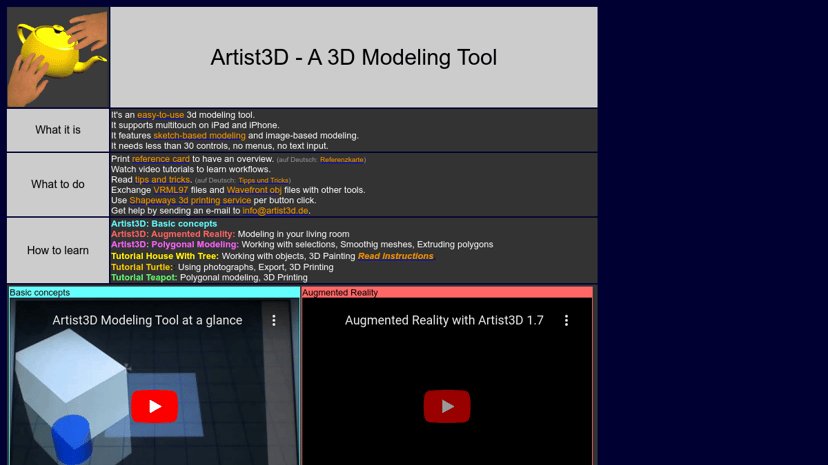Screen dimensions: 828x465
Task: Open the VRML97 link
Action: 171,190
